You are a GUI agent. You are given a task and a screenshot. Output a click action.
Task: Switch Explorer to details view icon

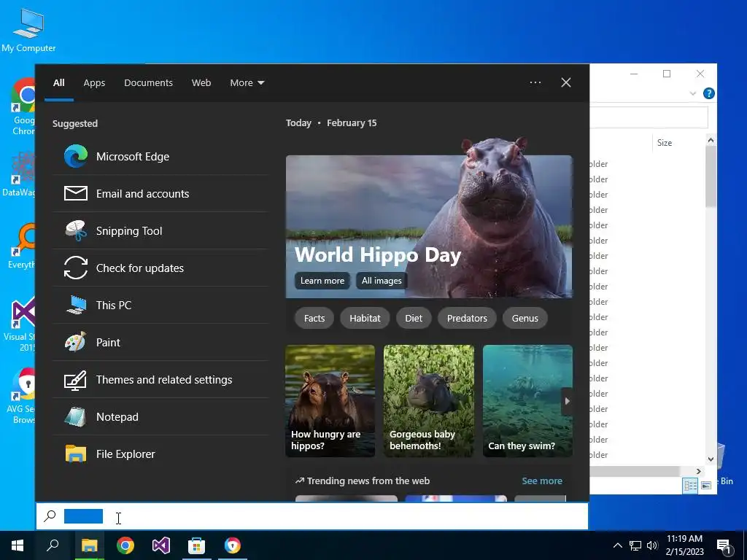pyautogui.click(x=690, y=485)
